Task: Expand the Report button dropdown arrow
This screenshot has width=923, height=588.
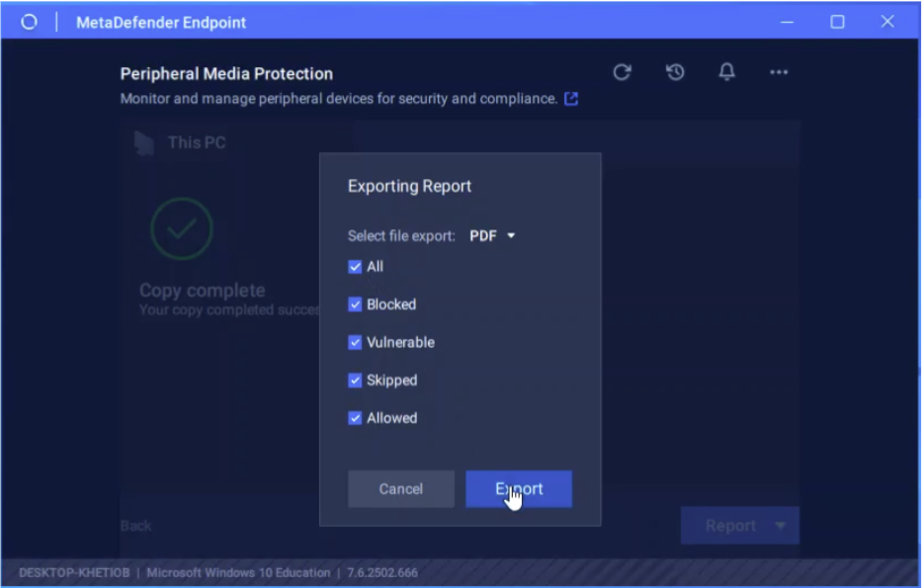Action: (781, 525)
